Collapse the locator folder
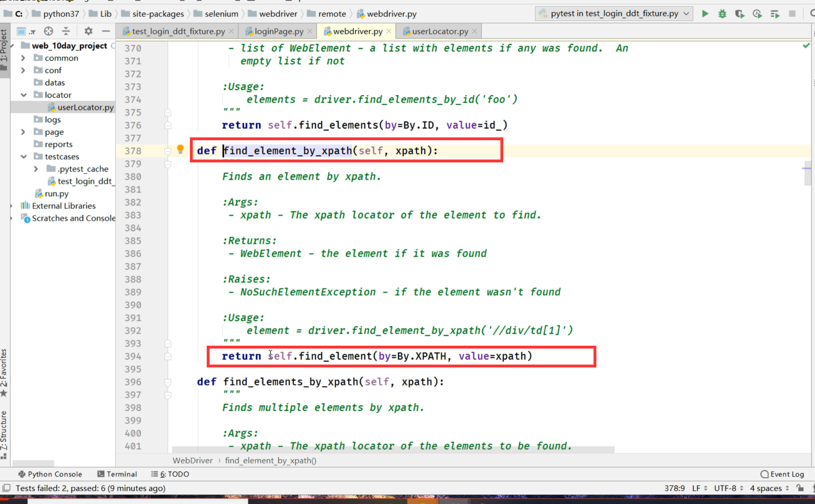 [x=23, y=95]
